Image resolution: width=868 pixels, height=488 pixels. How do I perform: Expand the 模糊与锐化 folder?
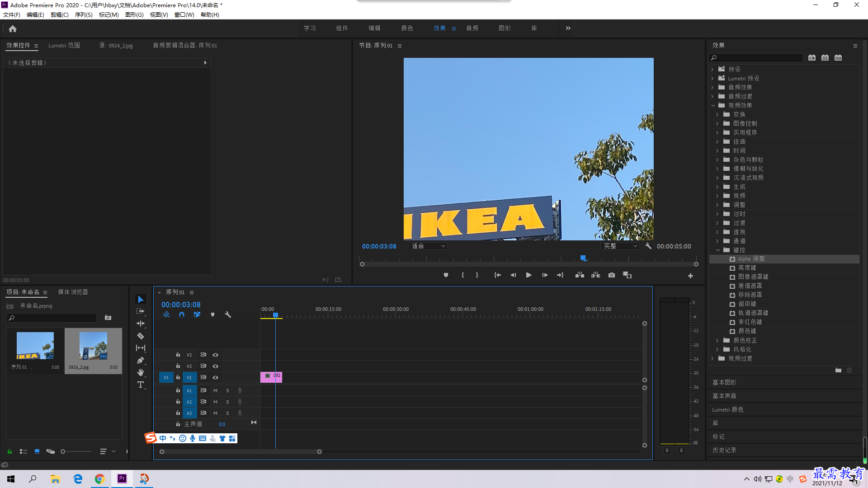717,169
